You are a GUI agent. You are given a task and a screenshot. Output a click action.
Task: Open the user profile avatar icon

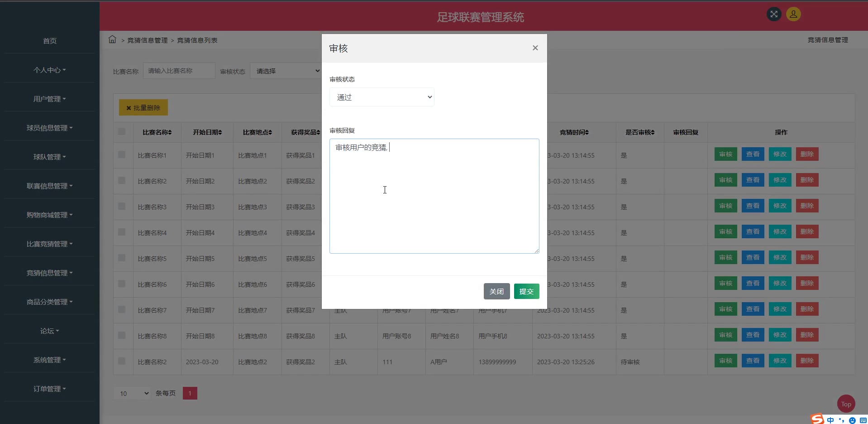(793, 14)
